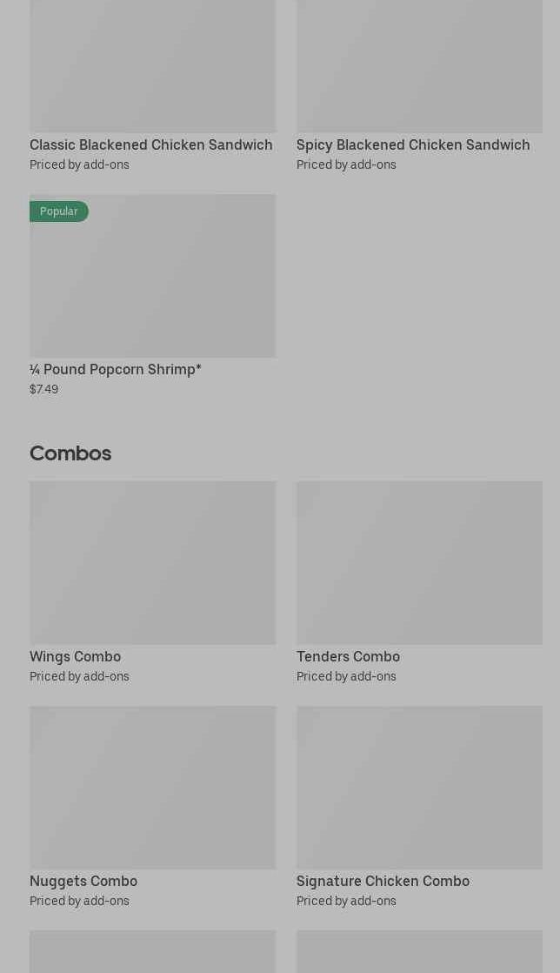
Task: Click 'Priced by add-ons' under Tenders Combo
Action: tap(346, 676)
